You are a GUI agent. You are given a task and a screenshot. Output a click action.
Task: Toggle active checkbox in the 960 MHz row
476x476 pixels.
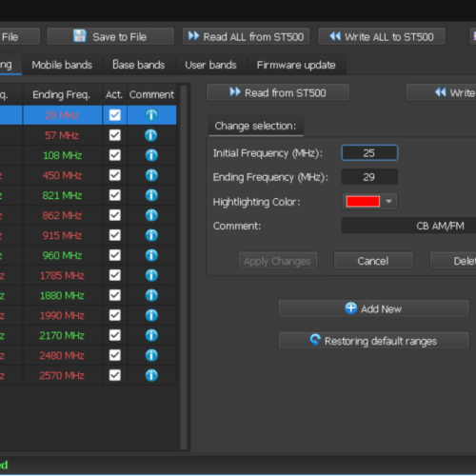tap(115, 255)
